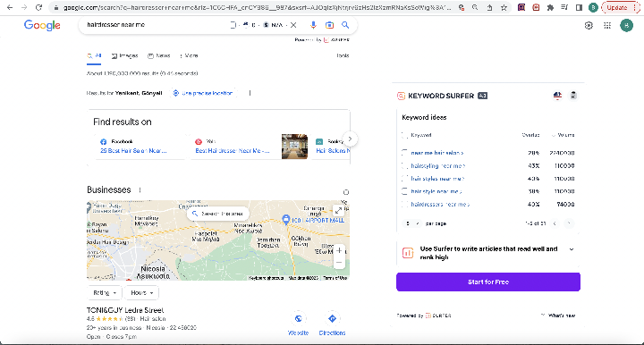Switch to the News tab
Image resolution: width=644 pixels, height=345 pixels.
pyautogui.click(x=159, y=55)
